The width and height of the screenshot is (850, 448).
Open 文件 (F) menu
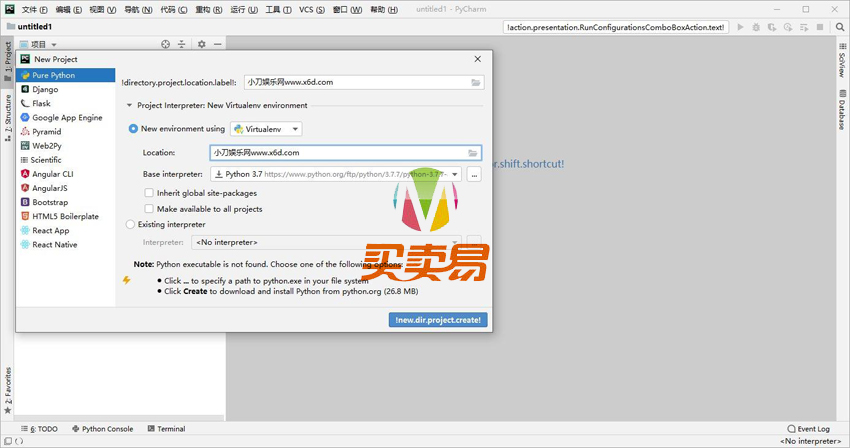34,9
